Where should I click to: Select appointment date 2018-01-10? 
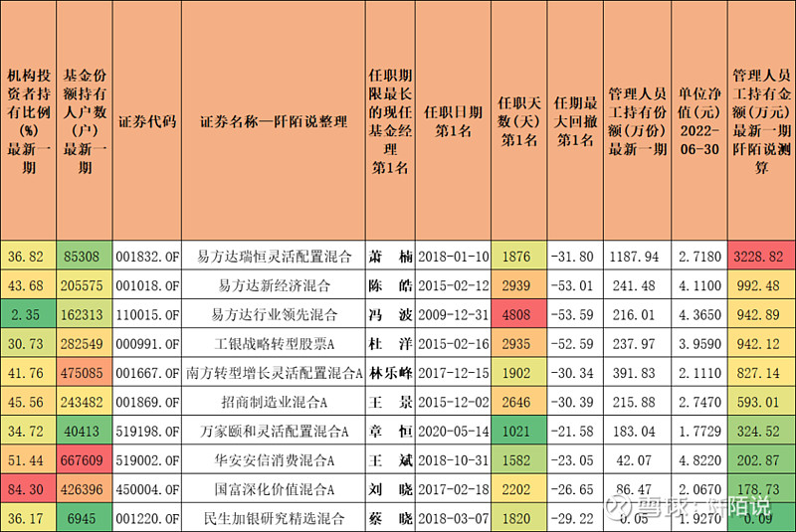pyautogui.click(x=454, y=257)
